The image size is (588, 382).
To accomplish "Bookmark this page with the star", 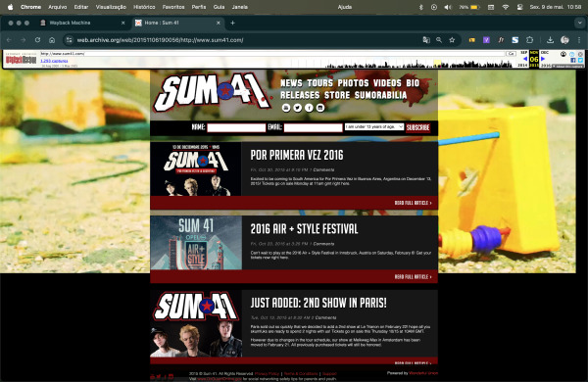I will coord(452,40).
